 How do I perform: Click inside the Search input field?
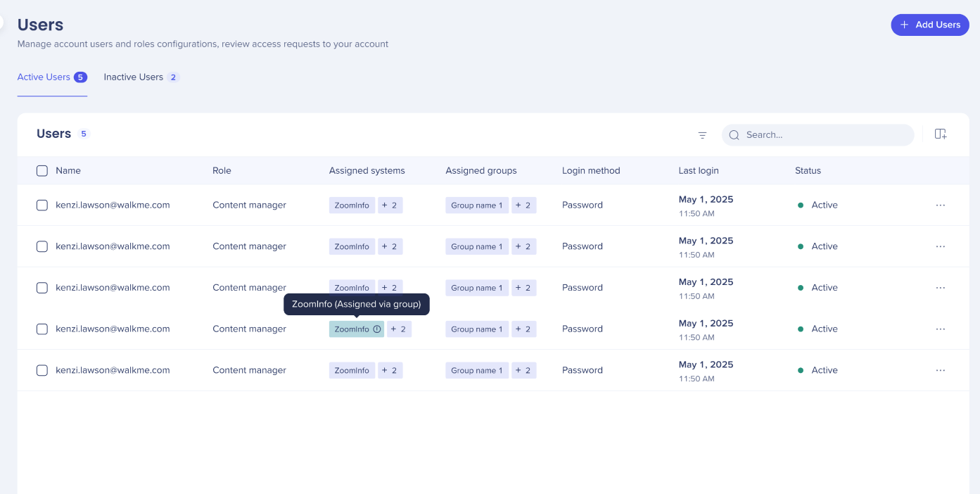[823, 135]
